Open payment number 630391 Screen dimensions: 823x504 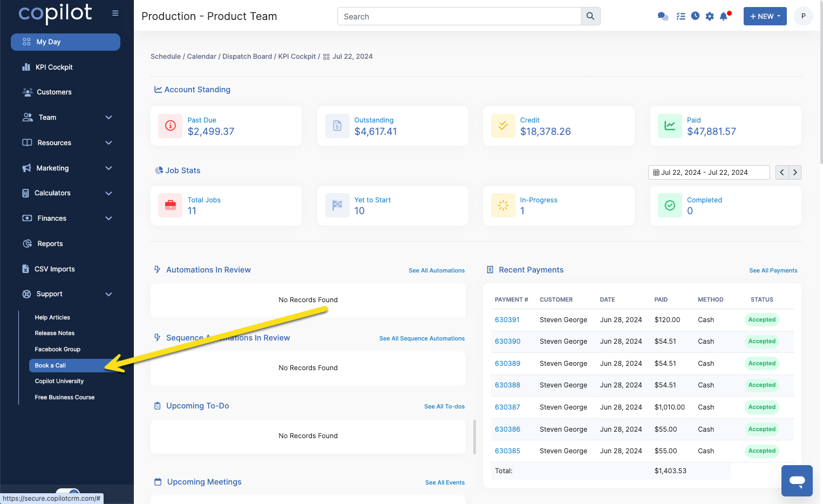coord(507,320)
